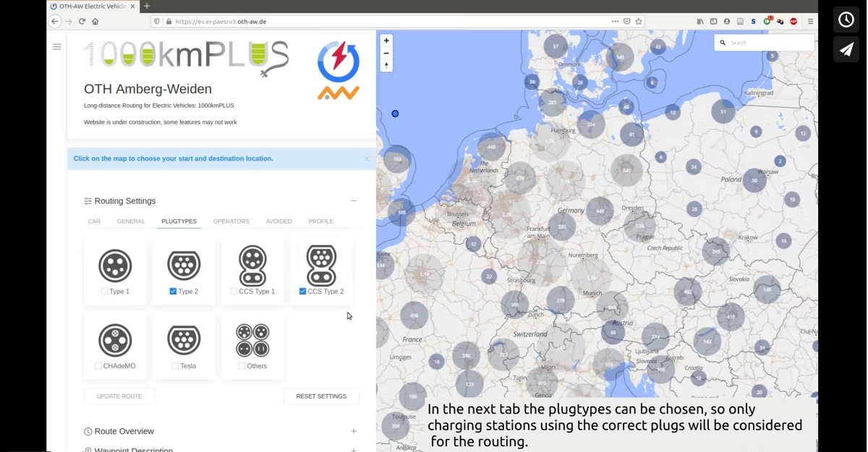The width and height of the screenshot is (868, 452).
Task: Collapse the Routing Settings panel
Action: (x=354, y=200)
